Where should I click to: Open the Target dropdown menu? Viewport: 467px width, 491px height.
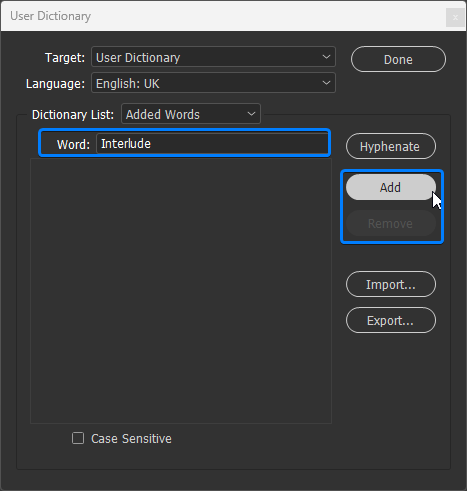click(x=213, y=57)
